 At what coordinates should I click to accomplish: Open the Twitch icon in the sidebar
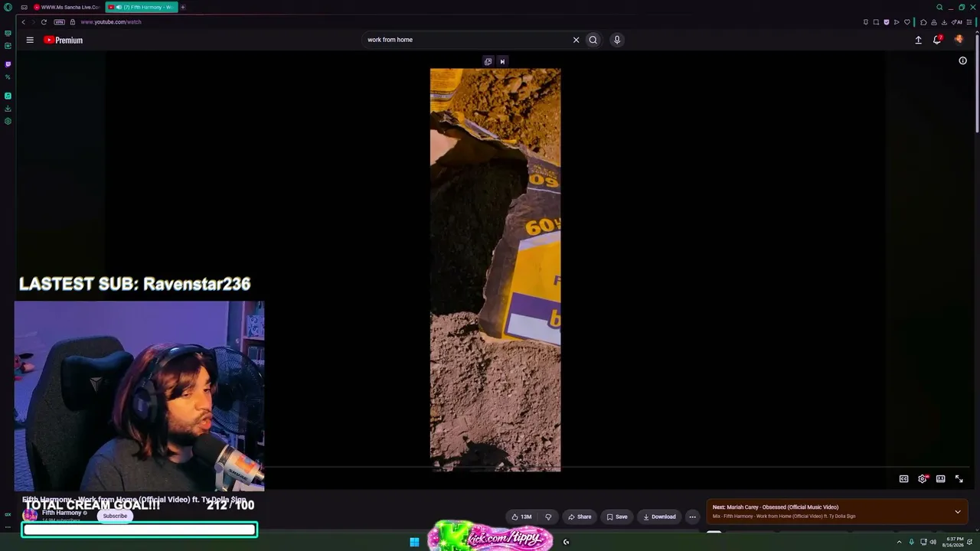pos(8,64)
